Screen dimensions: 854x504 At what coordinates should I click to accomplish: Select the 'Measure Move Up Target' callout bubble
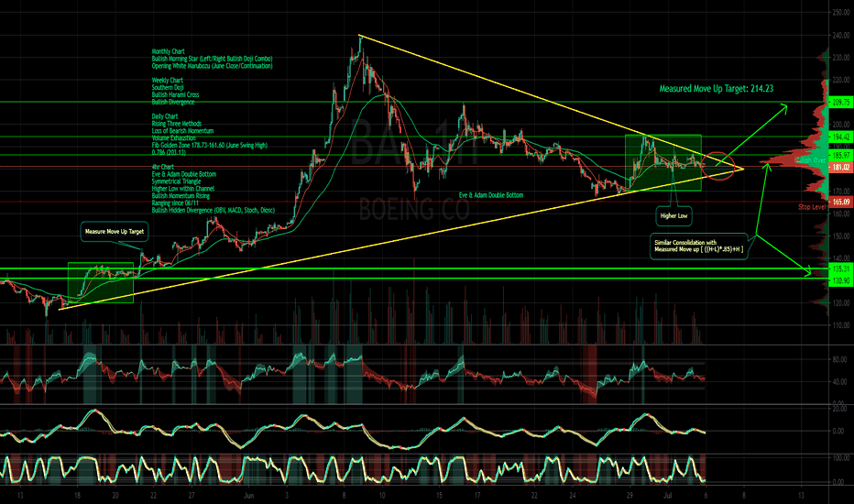coord(115,232)
